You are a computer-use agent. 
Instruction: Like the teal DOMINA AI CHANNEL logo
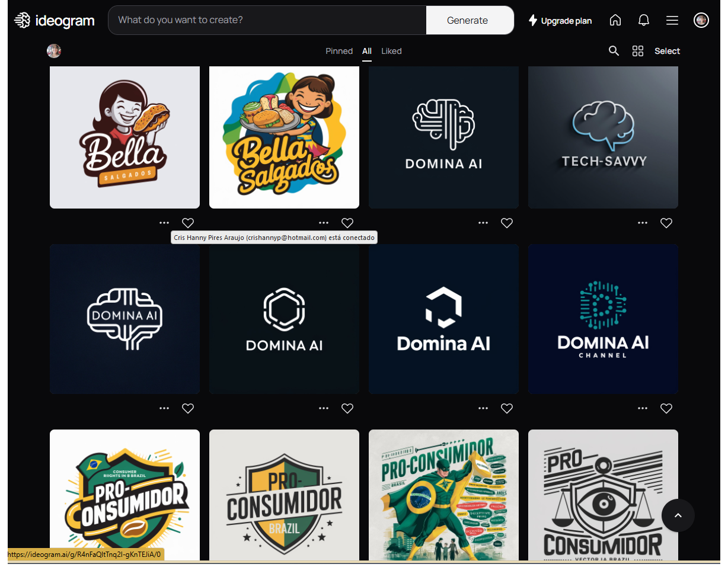[666, 408]
